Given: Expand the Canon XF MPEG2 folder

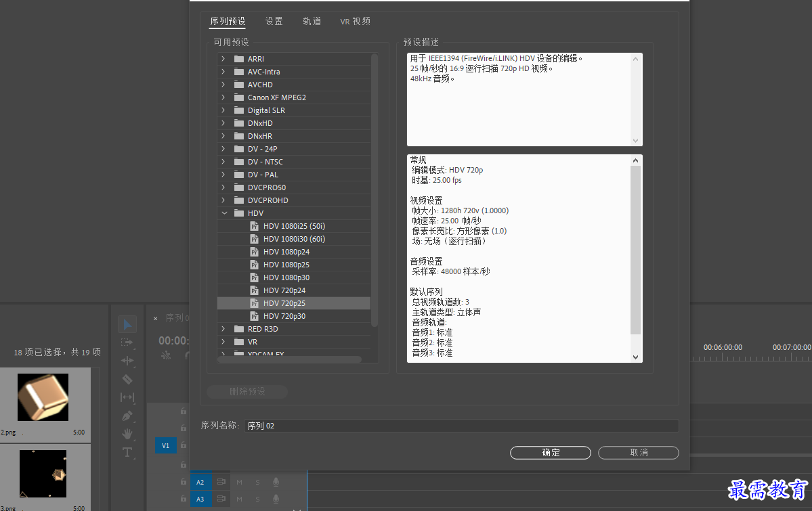Looking at the screenshot, I should coord(223,97).
